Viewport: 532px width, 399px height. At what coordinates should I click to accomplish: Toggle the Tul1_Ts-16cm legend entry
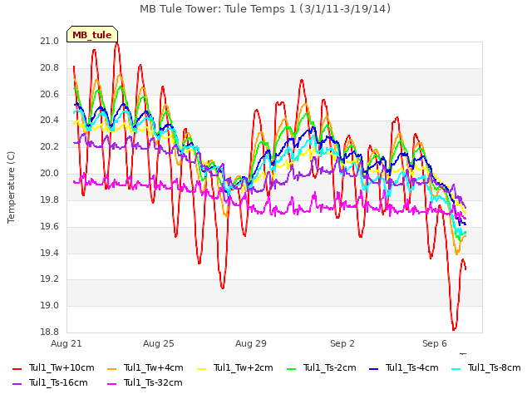[50, 383]
